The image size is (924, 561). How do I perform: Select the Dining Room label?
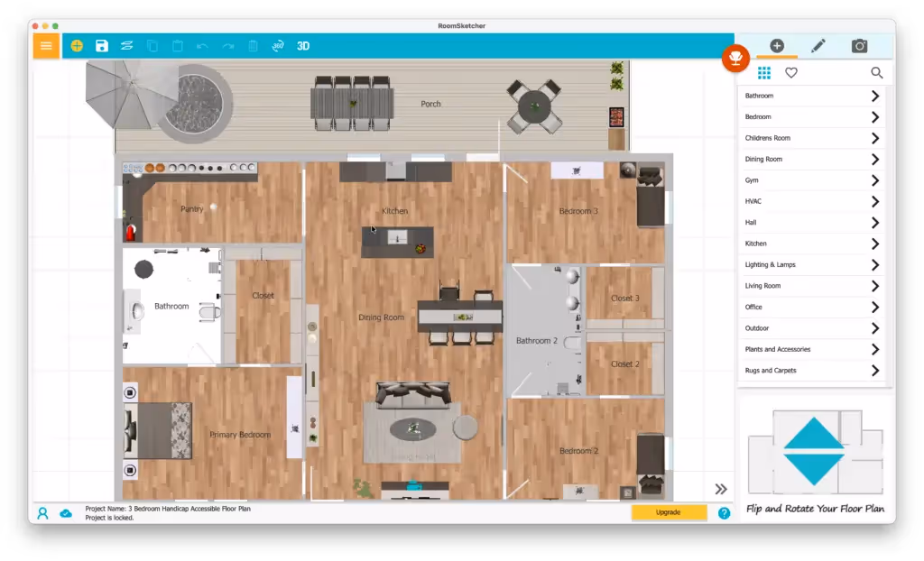pyautogui.click(x=382, y=317)
